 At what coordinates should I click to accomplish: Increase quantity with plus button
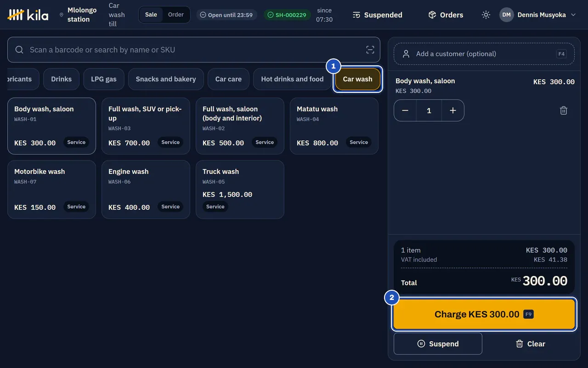[x=452, y=110]
